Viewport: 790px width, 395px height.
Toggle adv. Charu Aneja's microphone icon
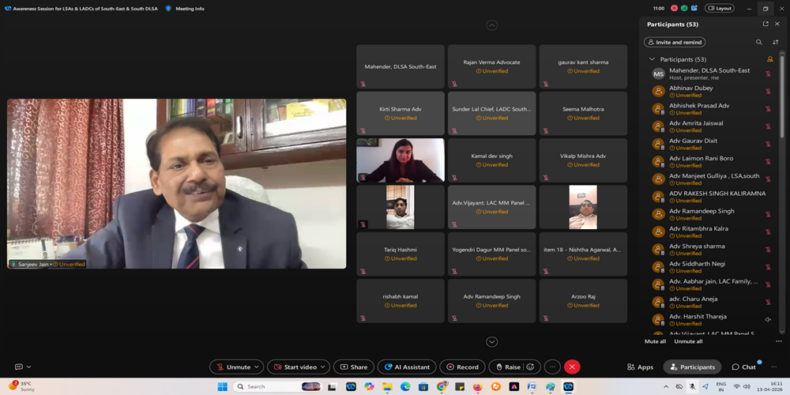coord(768,302)
